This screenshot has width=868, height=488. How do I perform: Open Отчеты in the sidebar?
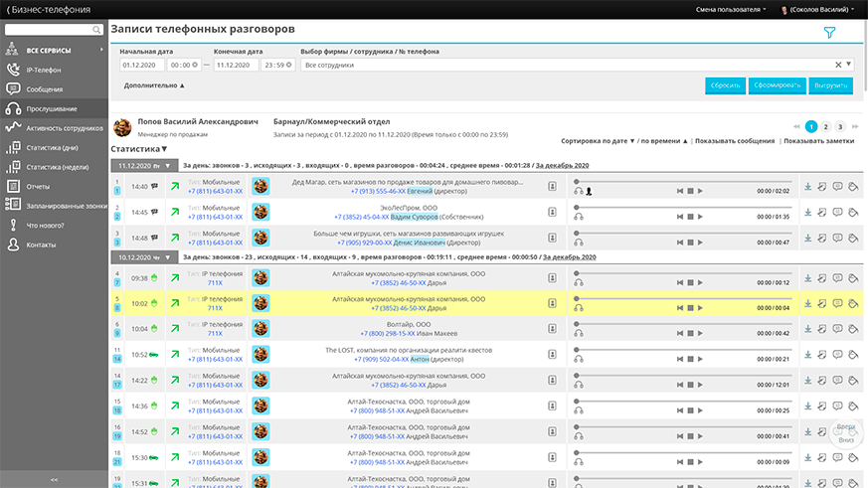point(55,187)
